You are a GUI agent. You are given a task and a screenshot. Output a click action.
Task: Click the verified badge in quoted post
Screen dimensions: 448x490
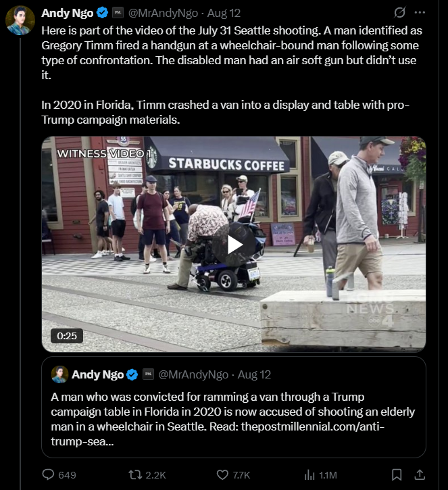click(132, 374)
